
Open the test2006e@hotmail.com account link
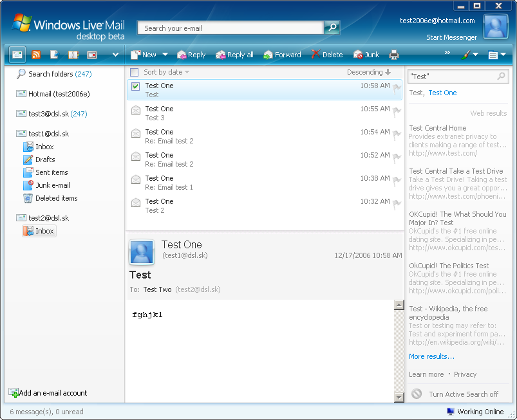click(x=437, y=21)
